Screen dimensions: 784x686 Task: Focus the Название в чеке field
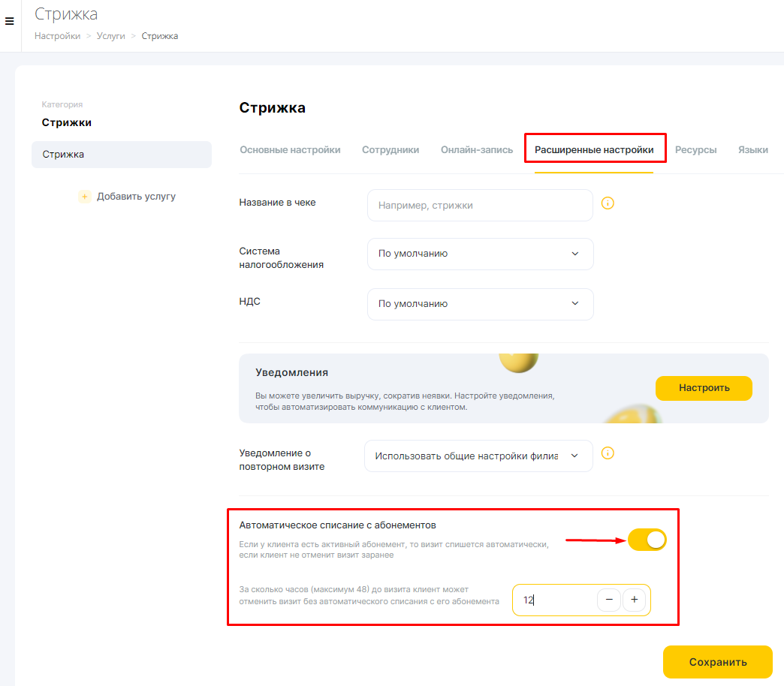(x=480, y=206)
